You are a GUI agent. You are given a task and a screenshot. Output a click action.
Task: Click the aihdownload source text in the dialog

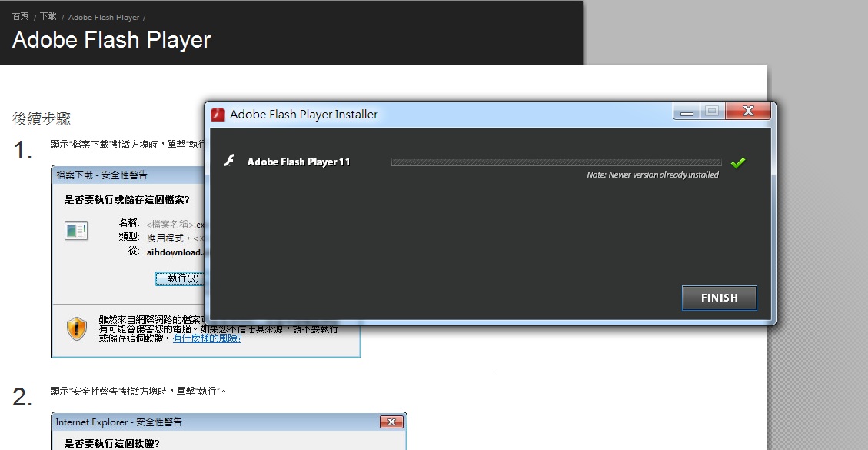click(x=175, y=252)
